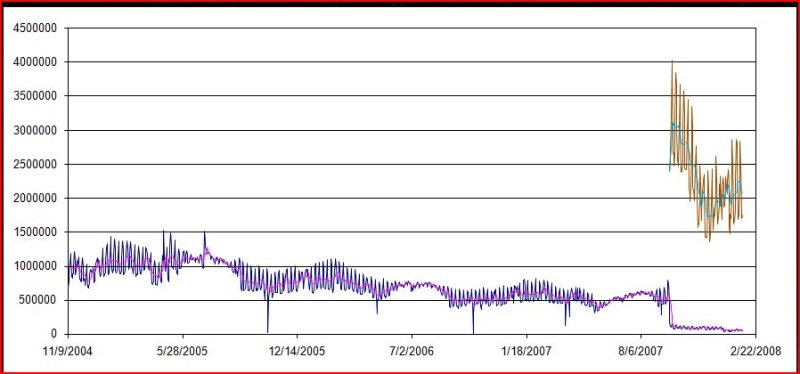Click the 4000000 y-axis label
800x374 pixels.
pos(35,62)
